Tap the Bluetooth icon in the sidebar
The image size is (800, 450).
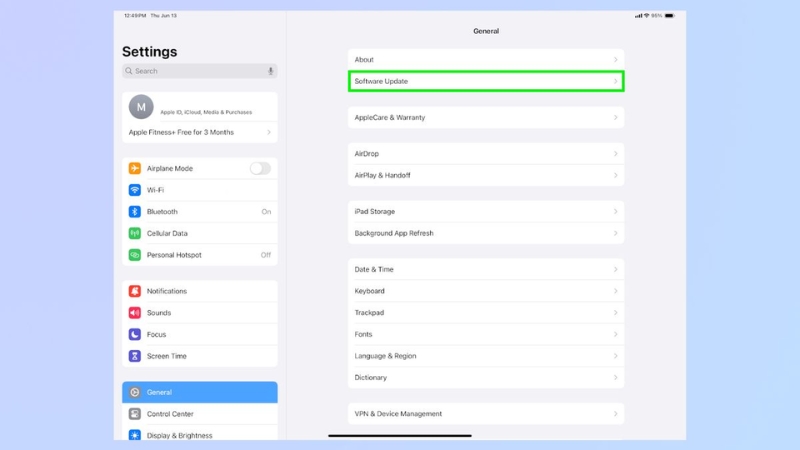click(135, 212)
